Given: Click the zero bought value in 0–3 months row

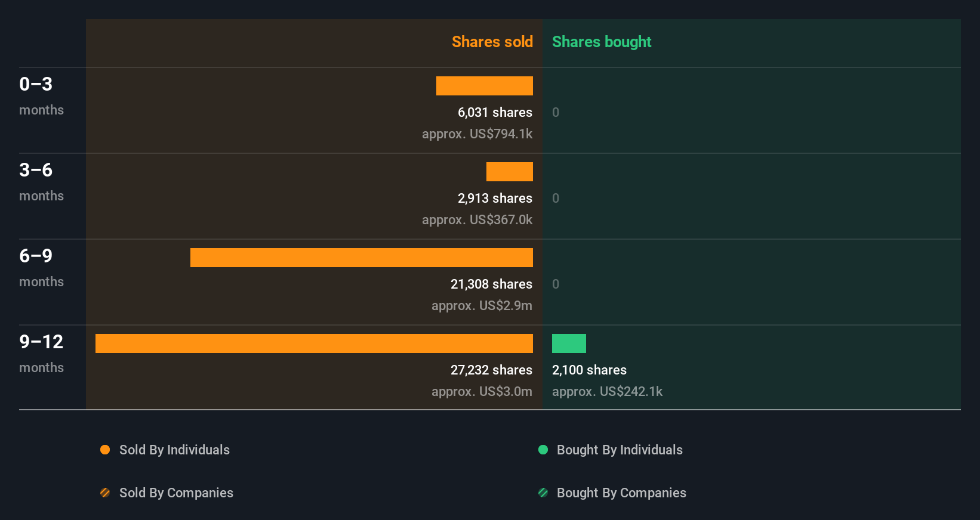Looking at the screenshot, I should point(556,112).
